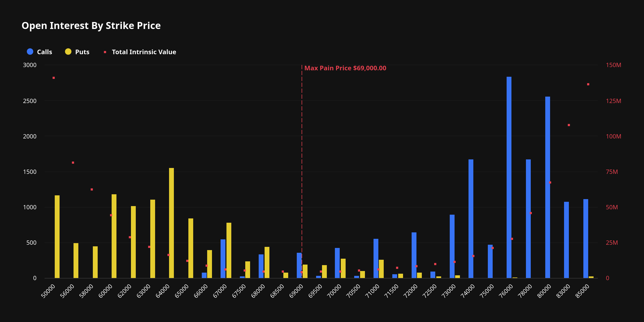Click the red Total Intrinsic Value legend marker
644x322 pixels.
click(105, 52)
